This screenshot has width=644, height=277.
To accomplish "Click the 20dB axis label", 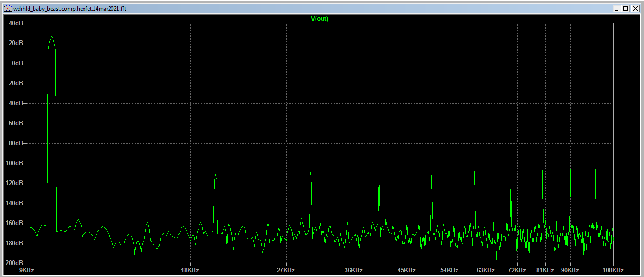I will click(16, 43).
